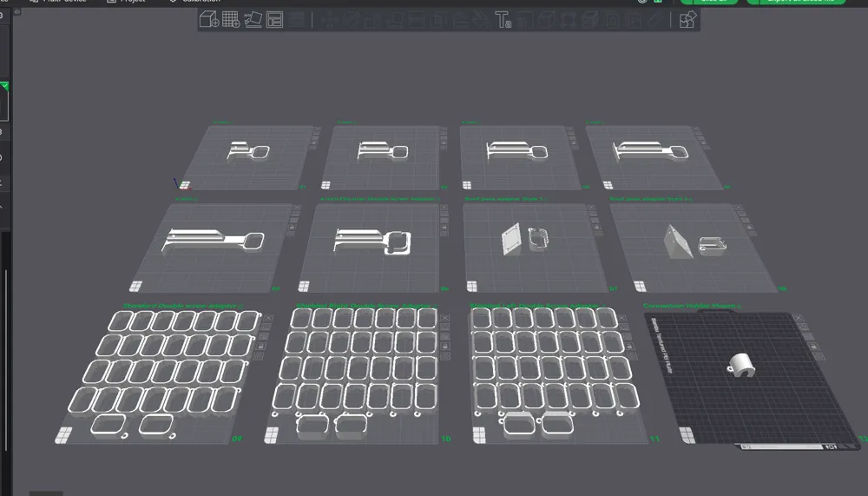Remove plate 04 using its X icon
The height and width of the screenshot is (496, 868).
click(x=696, y=130)
